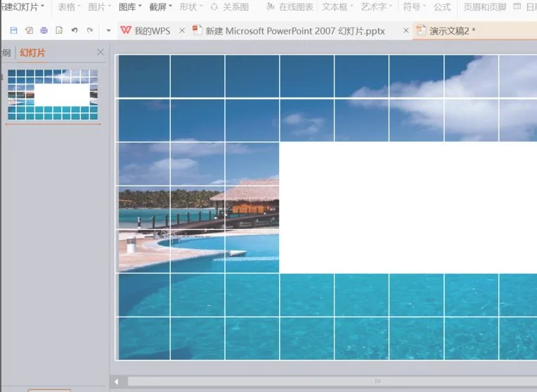
Task: Insert an 在线图表 chart
Action: coord(290,7)
